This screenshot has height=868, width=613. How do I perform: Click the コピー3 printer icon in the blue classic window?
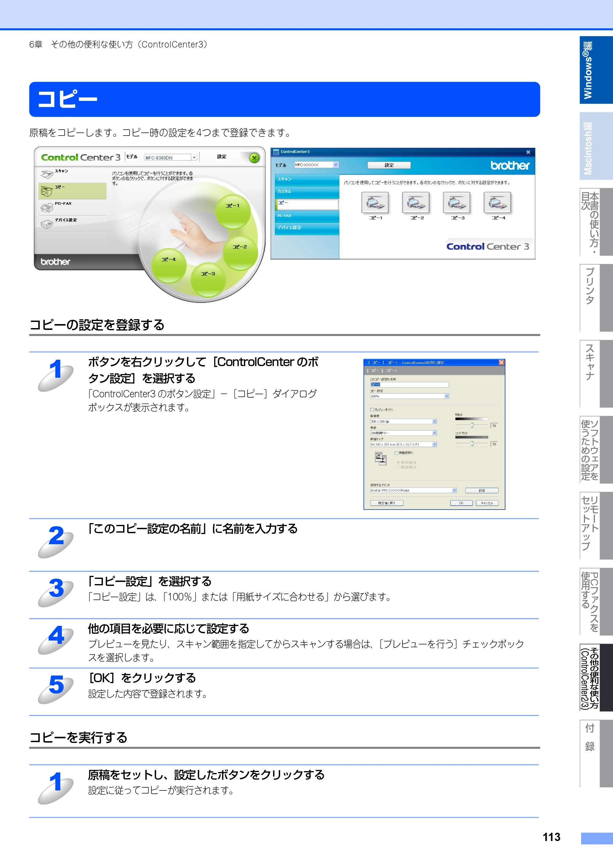[457, 203]
